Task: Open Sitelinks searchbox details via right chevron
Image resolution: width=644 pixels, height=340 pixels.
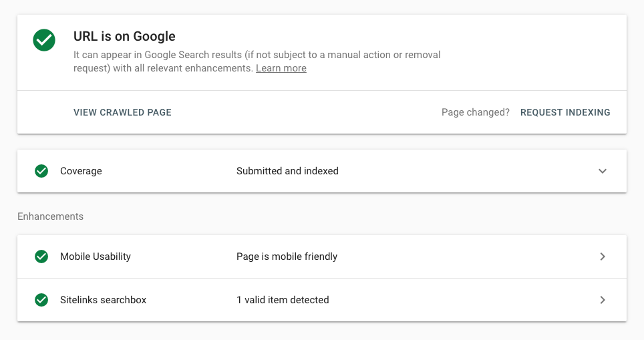Action: click(x=603, y=300)
